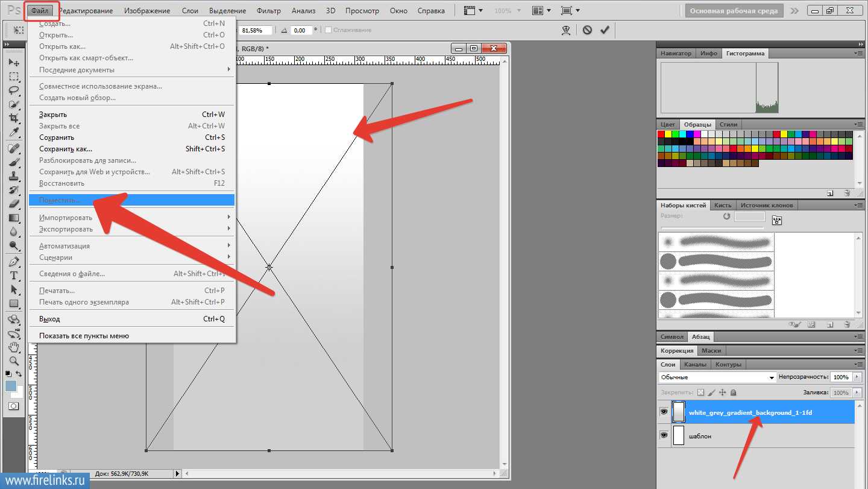Open the Layers panel options menu
Screen dimensions: 868x489
click(858, 364)
